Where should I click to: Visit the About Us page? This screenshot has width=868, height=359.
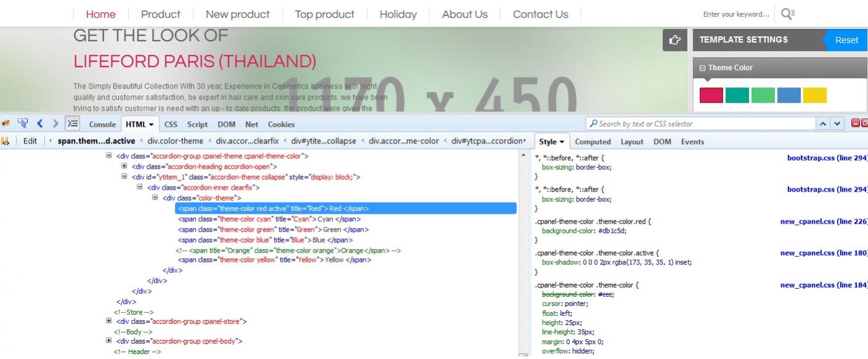[464, 14]
